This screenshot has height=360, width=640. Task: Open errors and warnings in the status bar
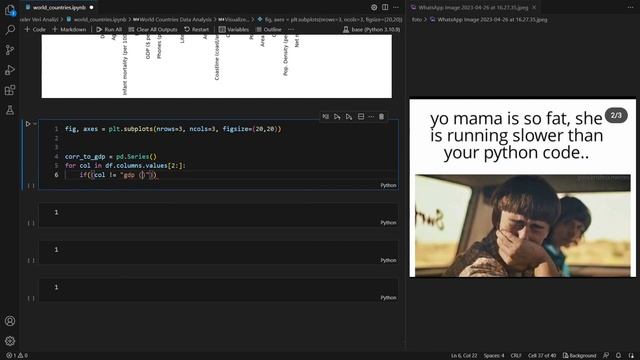pos(17,356)
